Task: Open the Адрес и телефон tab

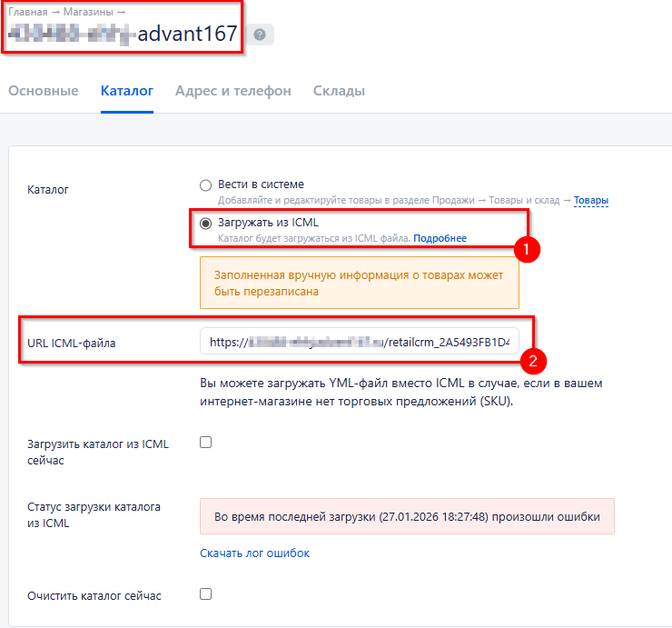Action: pyautogui.click(x=232, y=91)
